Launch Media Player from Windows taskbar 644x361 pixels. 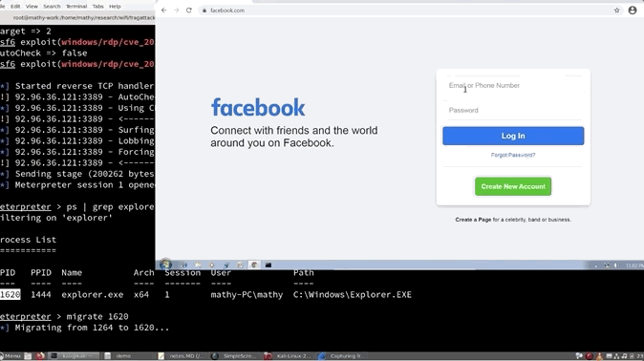point(212,265)
